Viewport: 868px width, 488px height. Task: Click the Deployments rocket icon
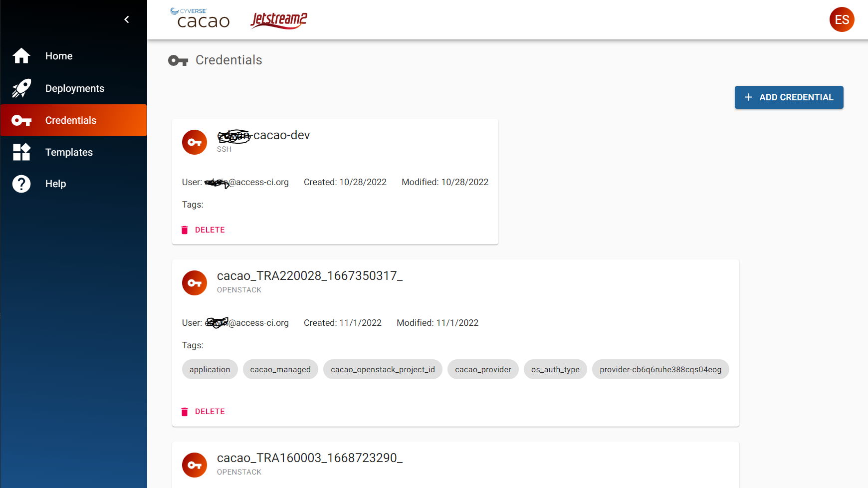click(21, 88)
